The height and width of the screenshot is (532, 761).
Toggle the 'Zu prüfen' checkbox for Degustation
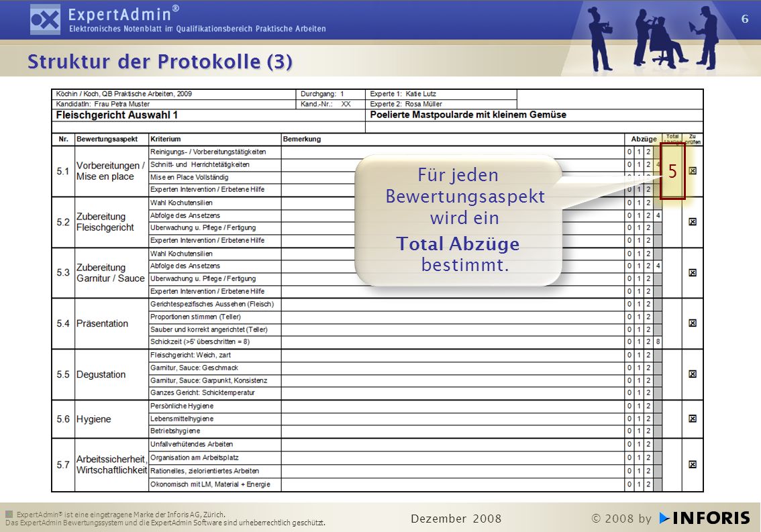[x=693, y=374]
